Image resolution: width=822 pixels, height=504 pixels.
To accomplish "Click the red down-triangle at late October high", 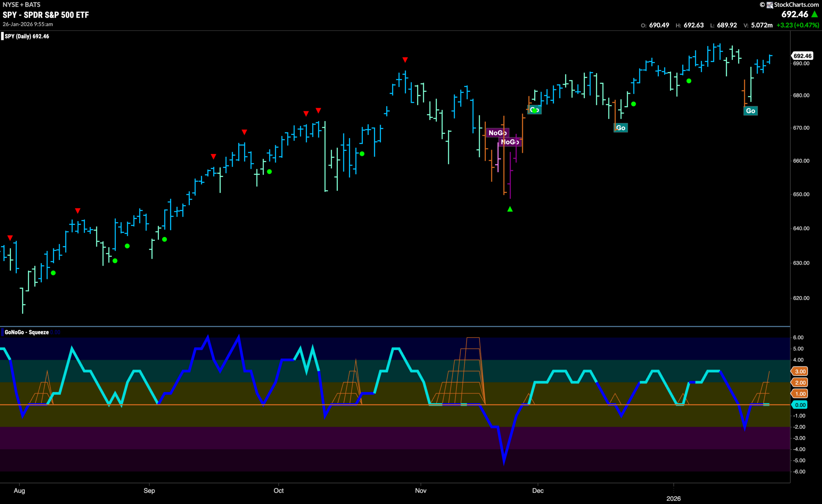I will [x=405, y=60].
